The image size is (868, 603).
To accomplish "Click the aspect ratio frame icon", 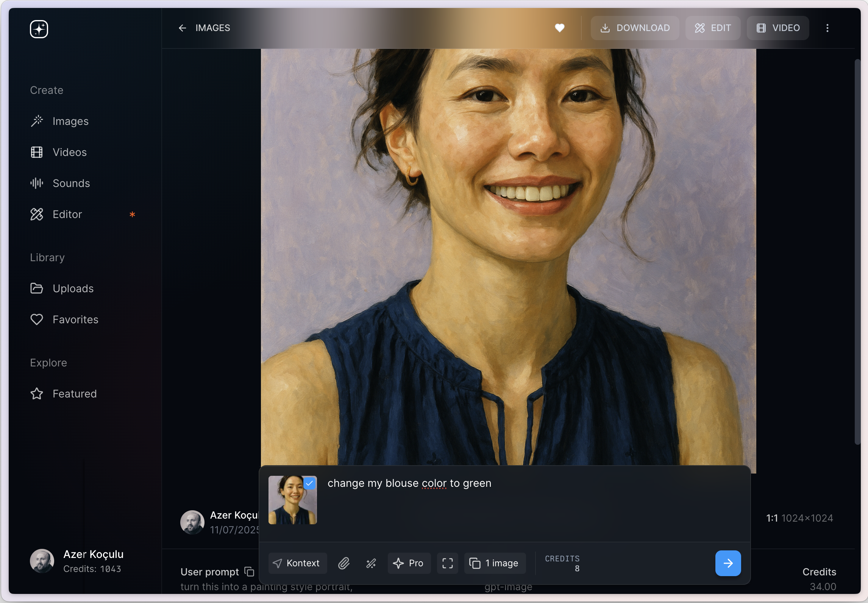I will [447, 563].
